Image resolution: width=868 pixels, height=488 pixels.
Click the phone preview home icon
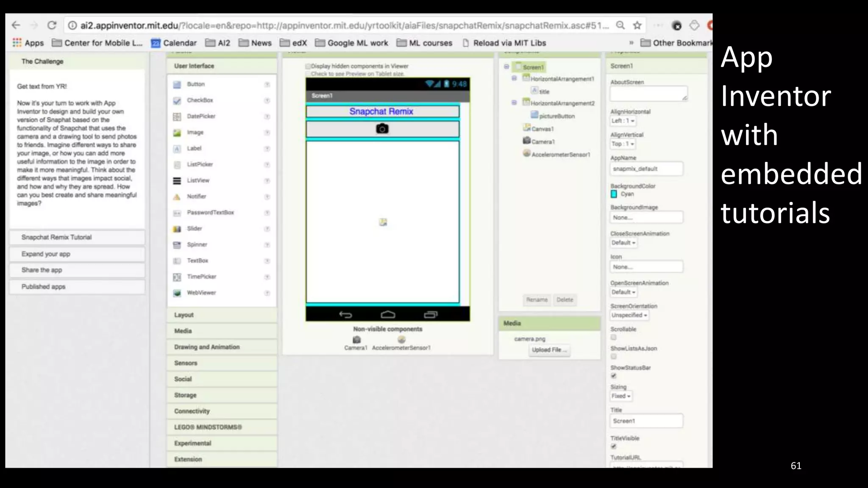pos(388,314)
